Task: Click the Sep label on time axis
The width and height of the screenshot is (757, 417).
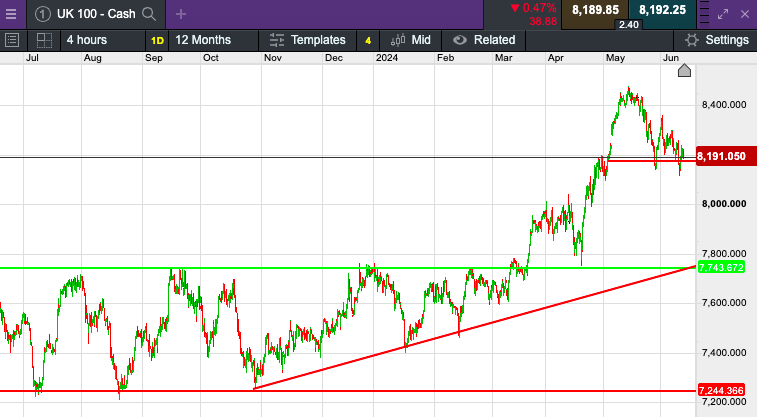Action: pos(154,58)
